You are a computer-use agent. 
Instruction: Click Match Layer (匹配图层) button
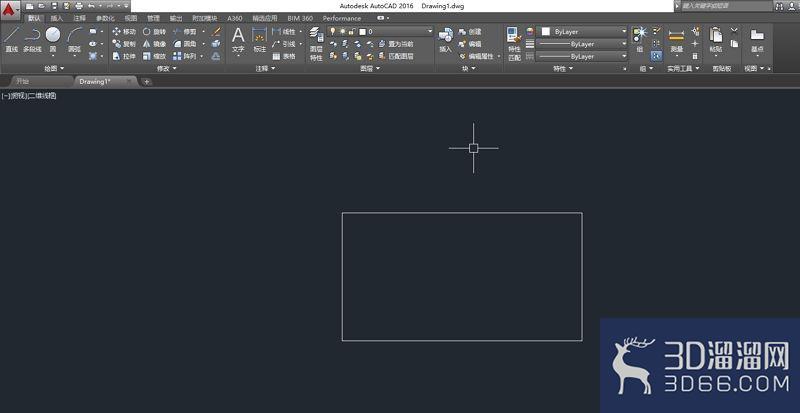click(396, 56)
